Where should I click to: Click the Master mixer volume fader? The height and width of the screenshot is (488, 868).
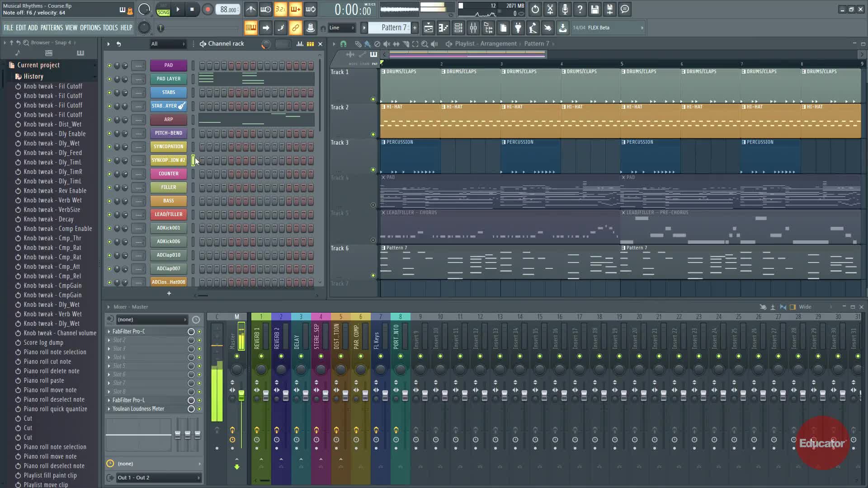pos(241,396)
